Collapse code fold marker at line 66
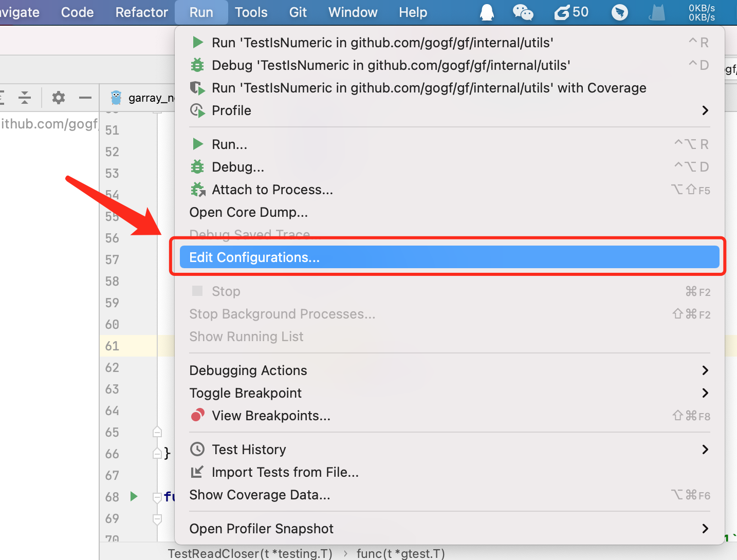737x560 pixels. [x=157, y=453]
